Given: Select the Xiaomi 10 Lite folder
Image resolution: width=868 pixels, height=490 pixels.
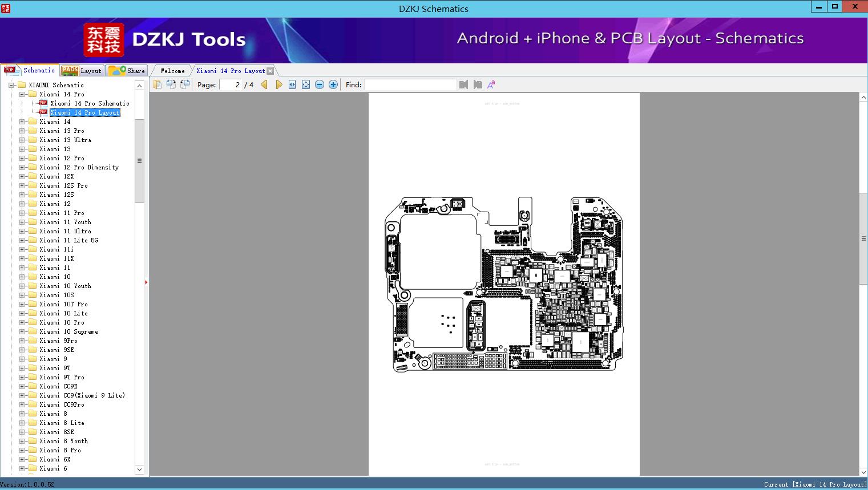Looking at the screenshot, I should 64,313.
